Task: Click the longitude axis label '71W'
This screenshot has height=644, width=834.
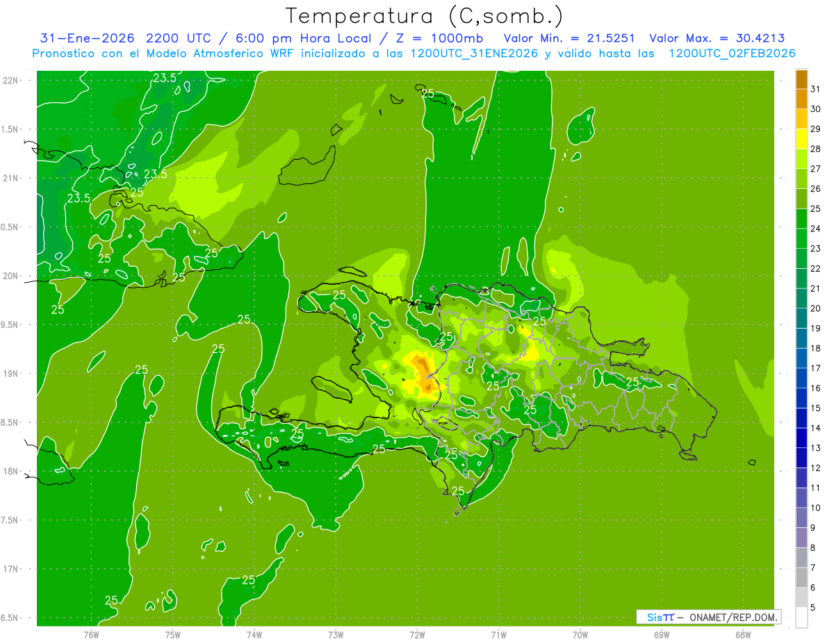Action: (498, 634)
